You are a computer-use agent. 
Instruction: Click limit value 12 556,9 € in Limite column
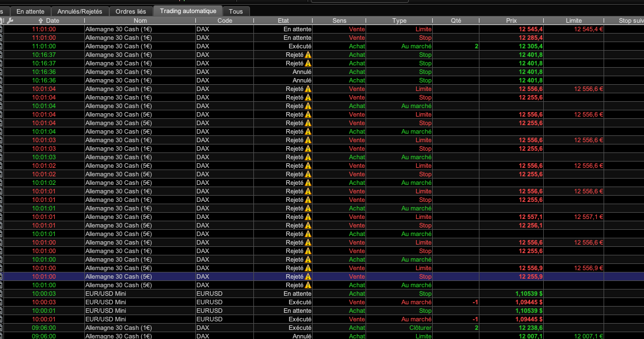pos(589,268)
